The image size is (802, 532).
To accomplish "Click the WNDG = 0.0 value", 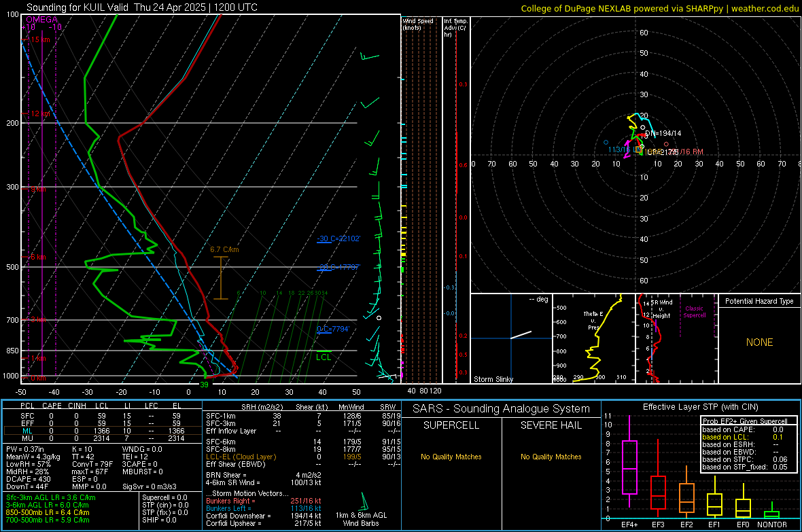I will click(142, 449).
